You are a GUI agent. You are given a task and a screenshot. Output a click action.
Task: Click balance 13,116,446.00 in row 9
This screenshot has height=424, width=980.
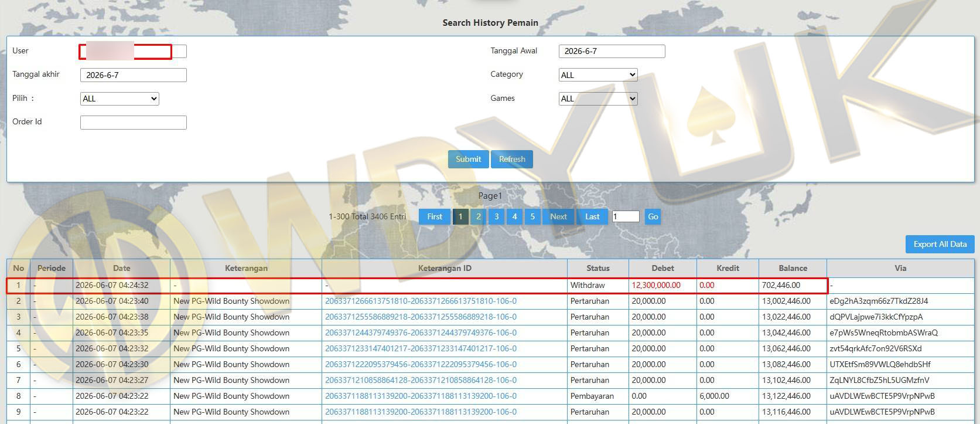786,412
